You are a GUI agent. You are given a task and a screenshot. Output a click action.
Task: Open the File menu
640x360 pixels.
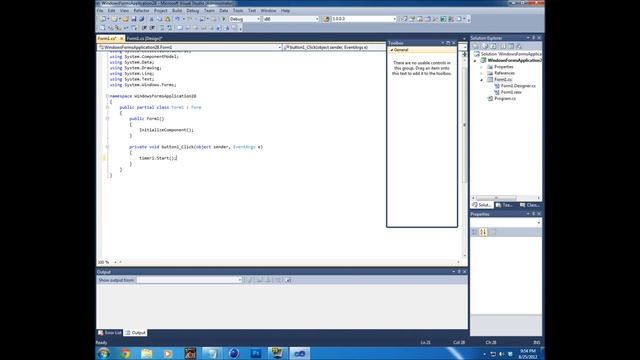(100, 11)
